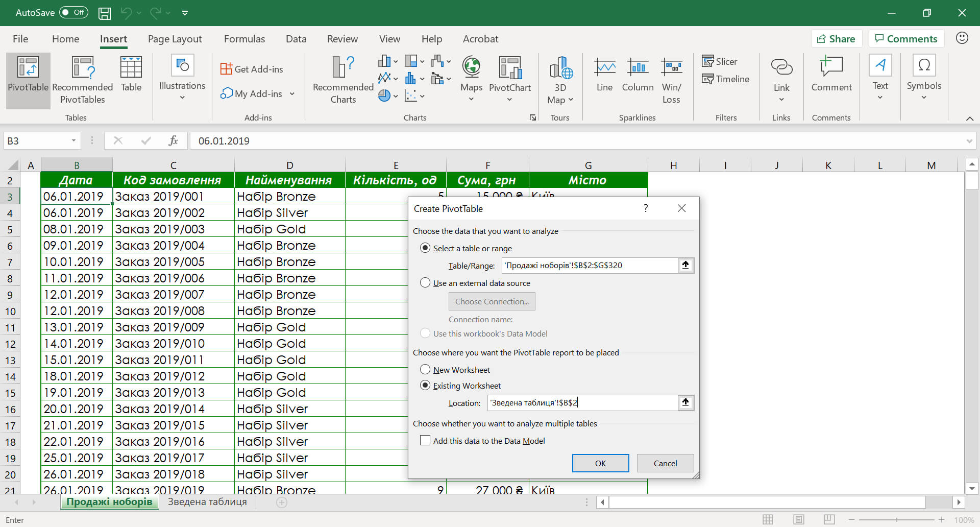The image size is (980, 527).
Task: Confirm with the OK button
Action: (x=600, y=463)
